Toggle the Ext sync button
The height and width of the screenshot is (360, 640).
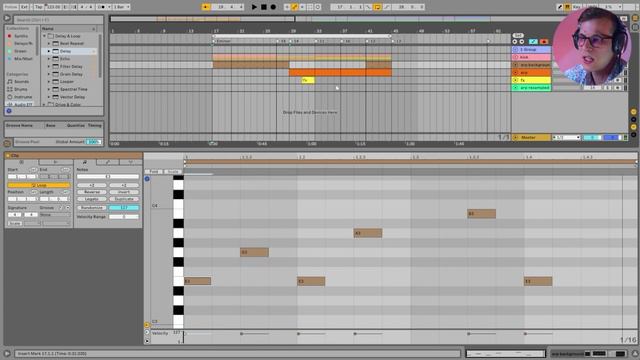tap(24, 7)
